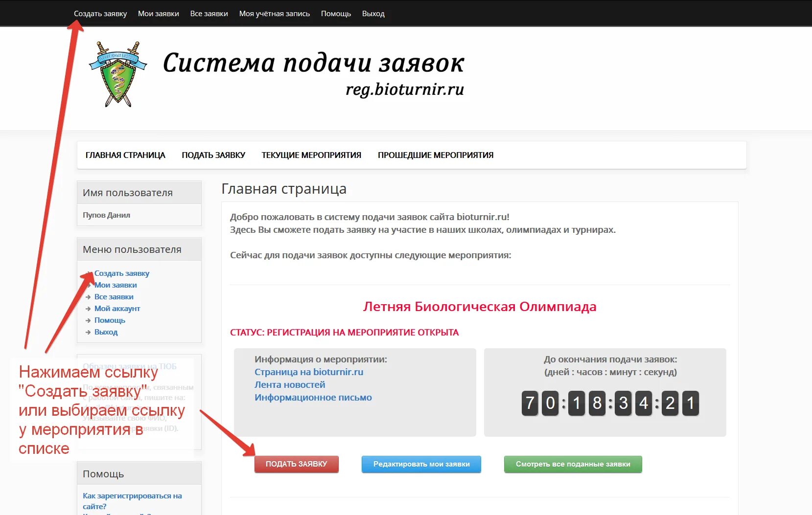812x515 pixels.
Task: Click arrow bullet beside 'Все заявки' sidebar link
Action: [88, 297]
